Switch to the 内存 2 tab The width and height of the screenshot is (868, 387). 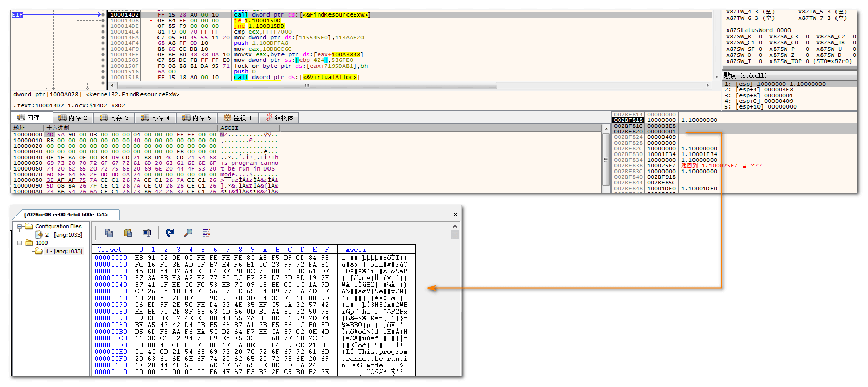click(73, 118)
